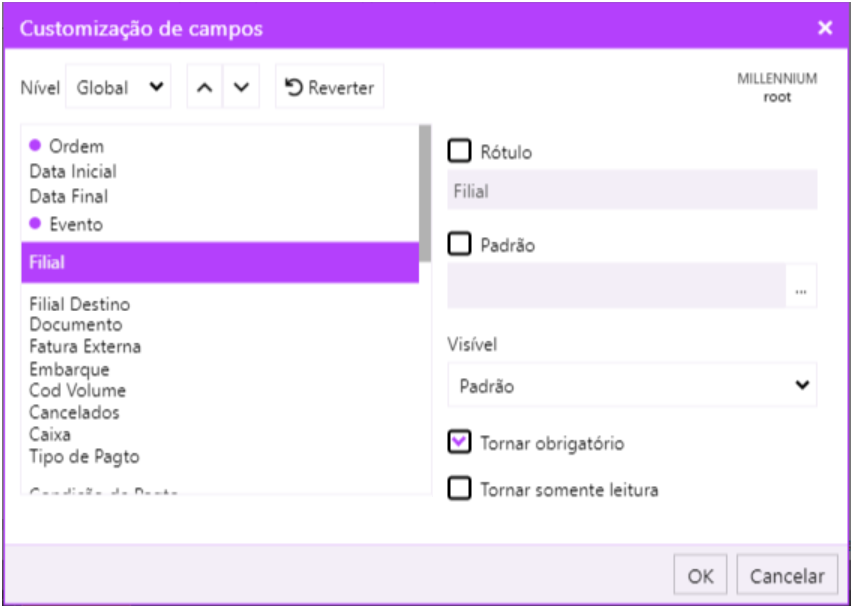Image resolution: width=853 pixels, height=609 pixels.
Task: Click the Reverter undo button
Action: point(329,87)
